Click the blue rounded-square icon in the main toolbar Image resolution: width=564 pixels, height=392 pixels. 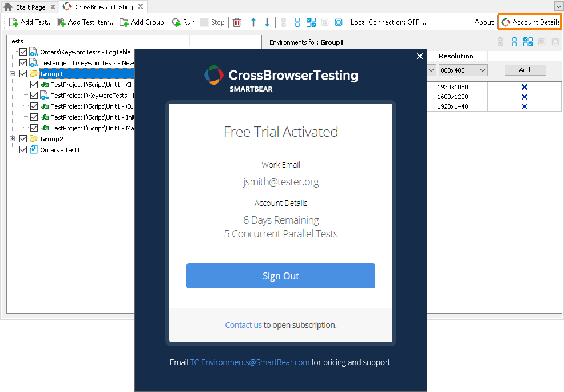click(339, 22)
